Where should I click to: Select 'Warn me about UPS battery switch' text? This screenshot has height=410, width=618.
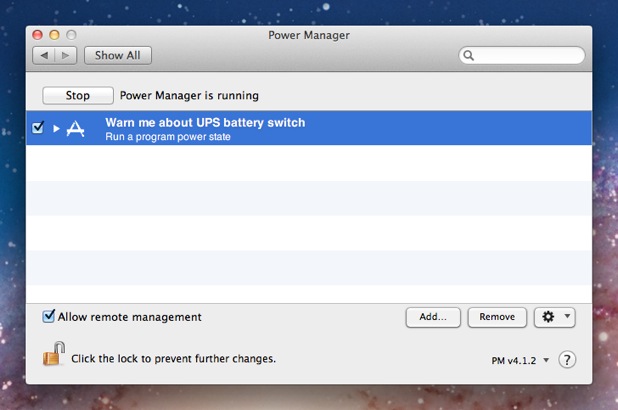click(205, 123)
